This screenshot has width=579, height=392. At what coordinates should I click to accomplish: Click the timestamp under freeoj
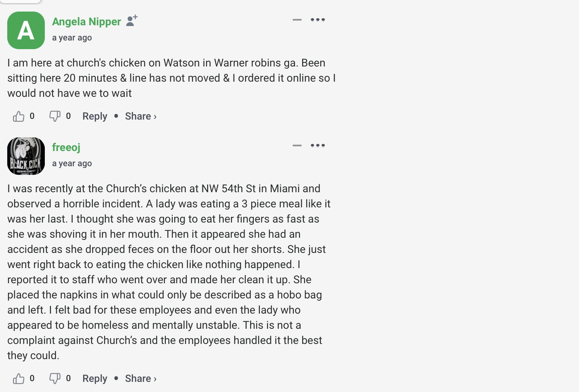click(x=72, y=163)
